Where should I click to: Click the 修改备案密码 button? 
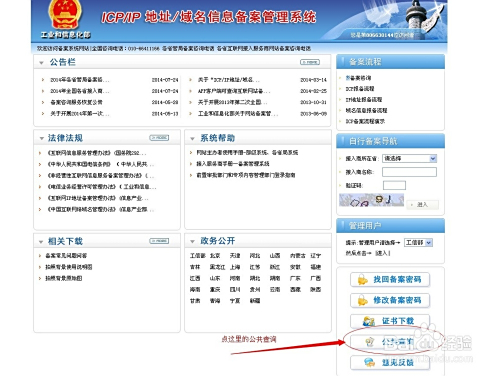(x=390, y=300)
